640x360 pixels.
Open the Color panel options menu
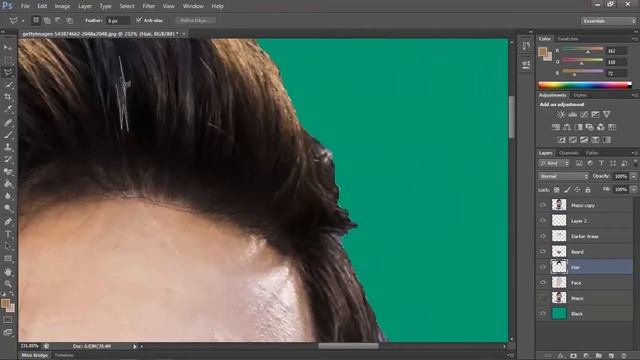pyautogui.click(x=634, y=39)
